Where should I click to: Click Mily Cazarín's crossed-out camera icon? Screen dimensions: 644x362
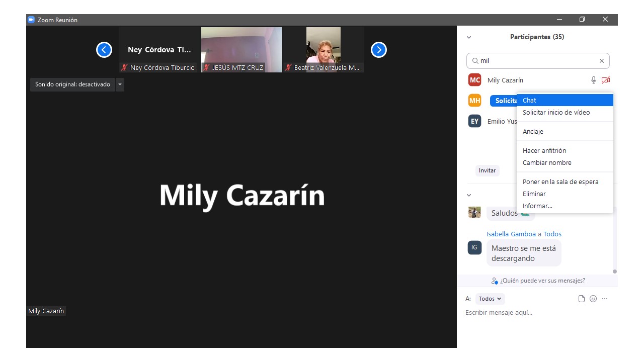(606, 80)
